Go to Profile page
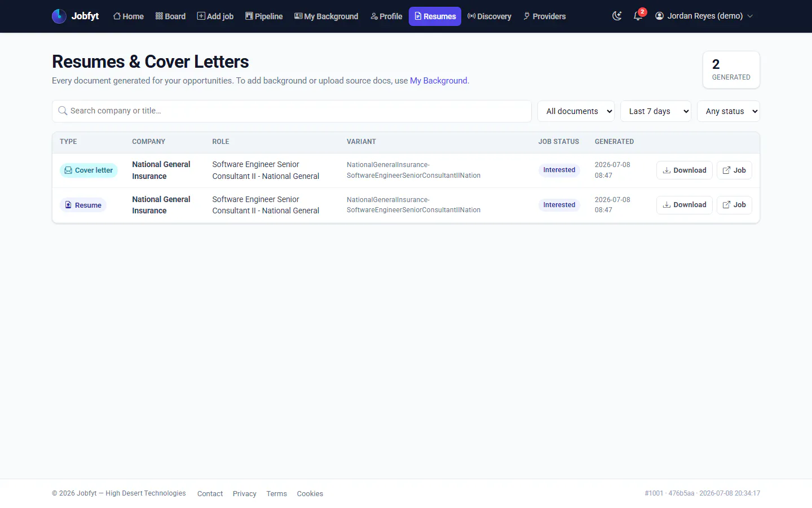Image resolution: width=812 pixels, height=508 pixels. [x=386, y=16]
